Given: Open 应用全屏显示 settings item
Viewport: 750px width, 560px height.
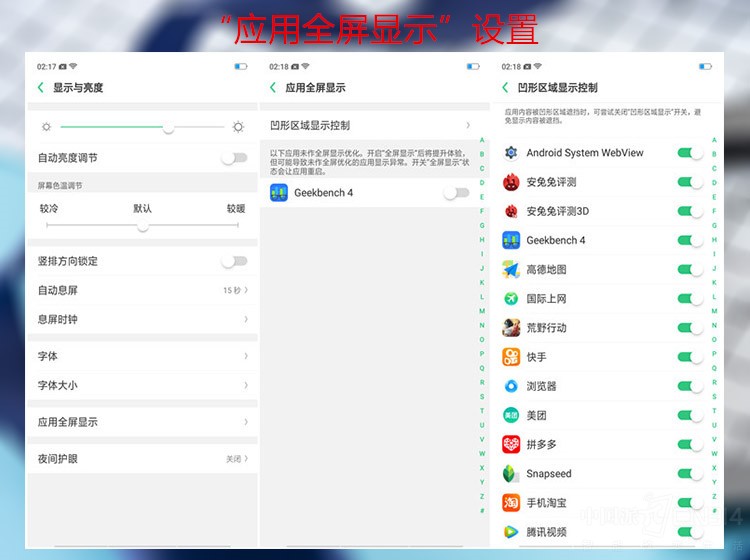Looking at the screenshot, I should tap(141, 422).
